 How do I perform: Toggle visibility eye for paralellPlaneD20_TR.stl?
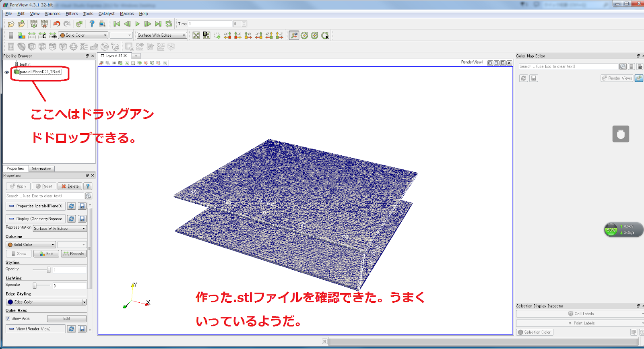tap(6, 72)
